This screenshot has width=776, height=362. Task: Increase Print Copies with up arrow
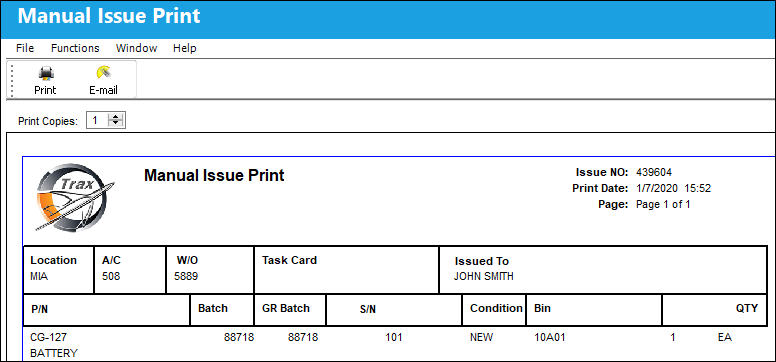pyautogui.click(x=116, y=117)
